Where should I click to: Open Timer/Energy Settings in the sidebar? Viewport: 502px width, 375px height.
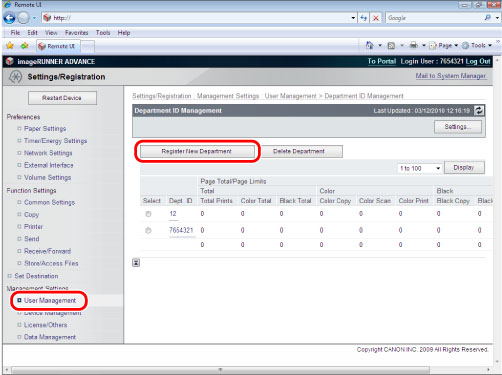(55, 141)
